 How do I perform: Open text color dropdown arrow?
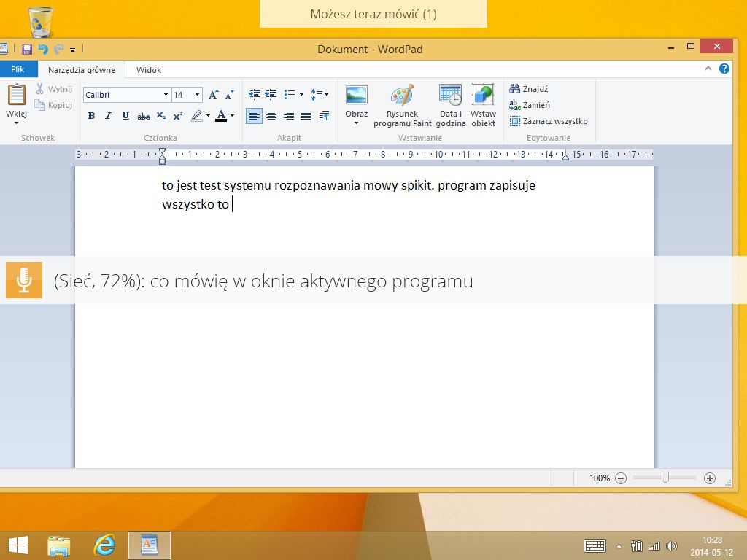(x=233, y=116)
